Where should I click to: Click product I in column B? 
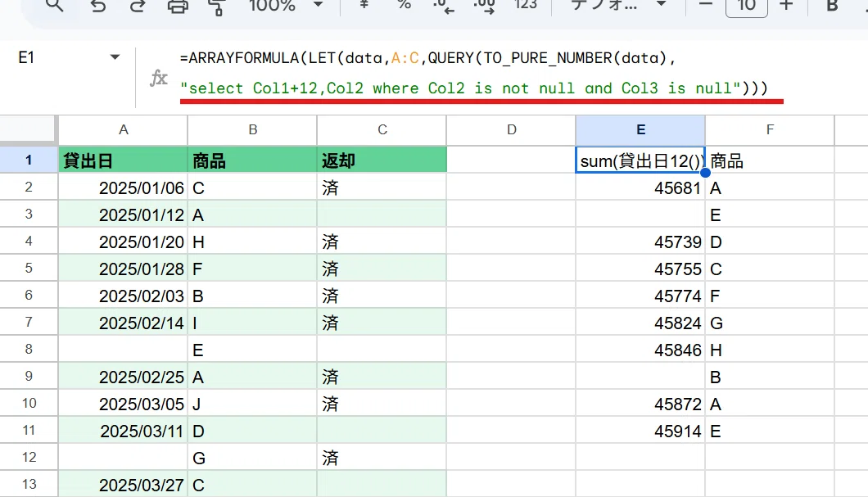click(195, 323)
